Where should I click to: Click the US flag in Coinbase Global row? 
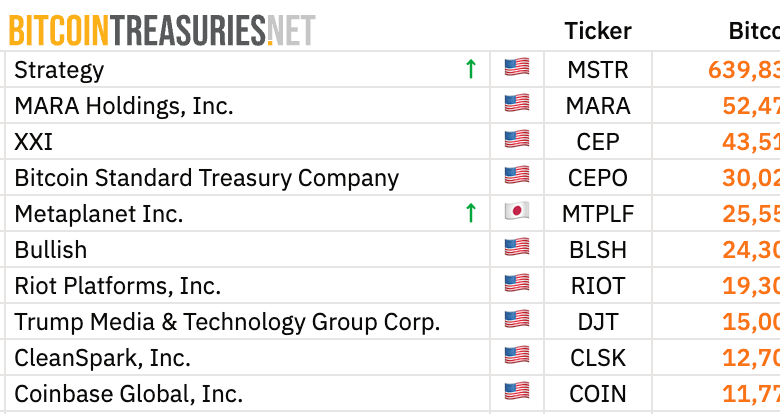[517, 391]
